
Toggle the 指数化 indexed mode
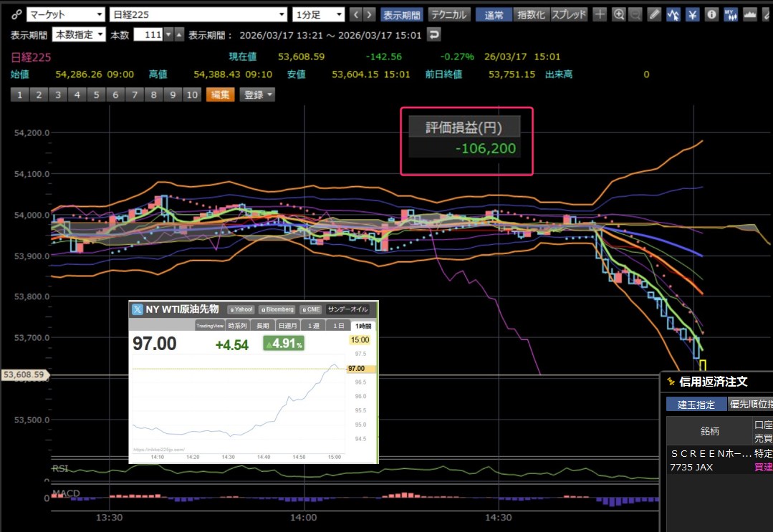click(x=531, y=14)
